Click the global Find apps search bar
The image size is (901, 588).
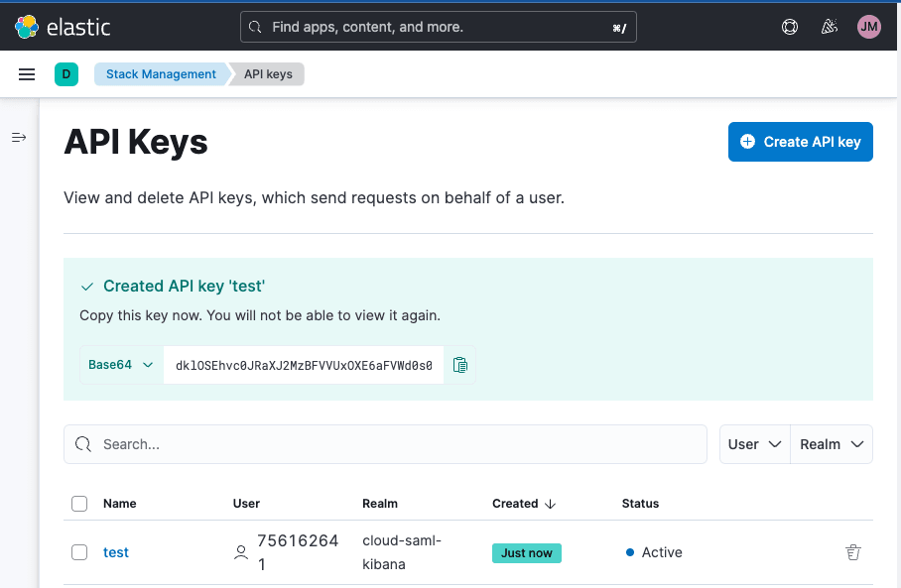[438, 27]
